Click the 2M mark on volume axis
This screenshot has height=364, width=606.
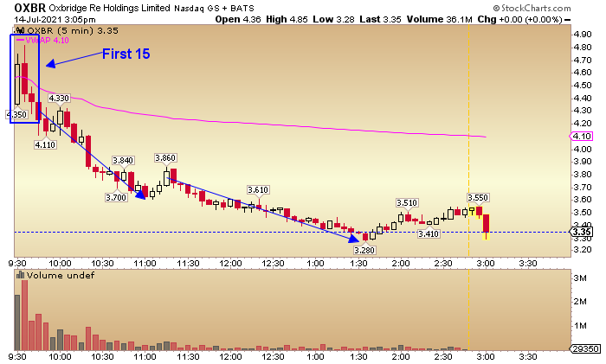click(x=580, y=302)
